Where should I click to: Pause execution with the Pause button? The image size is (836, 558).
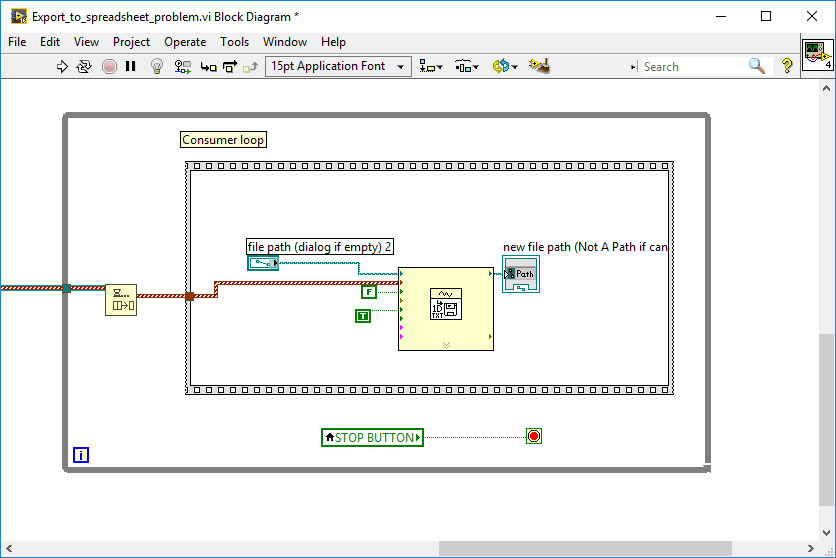tap(131, 66)
